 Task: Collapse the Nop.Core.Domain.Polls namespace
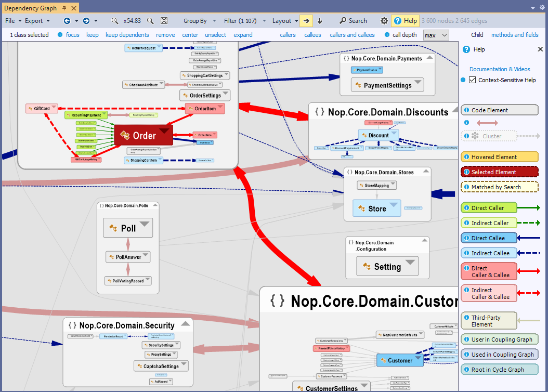pos(155,205)
